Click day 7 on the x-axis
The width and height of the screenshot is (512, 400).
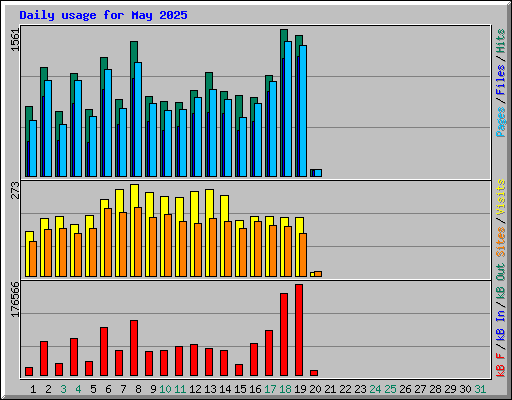(x=123, y=389)
